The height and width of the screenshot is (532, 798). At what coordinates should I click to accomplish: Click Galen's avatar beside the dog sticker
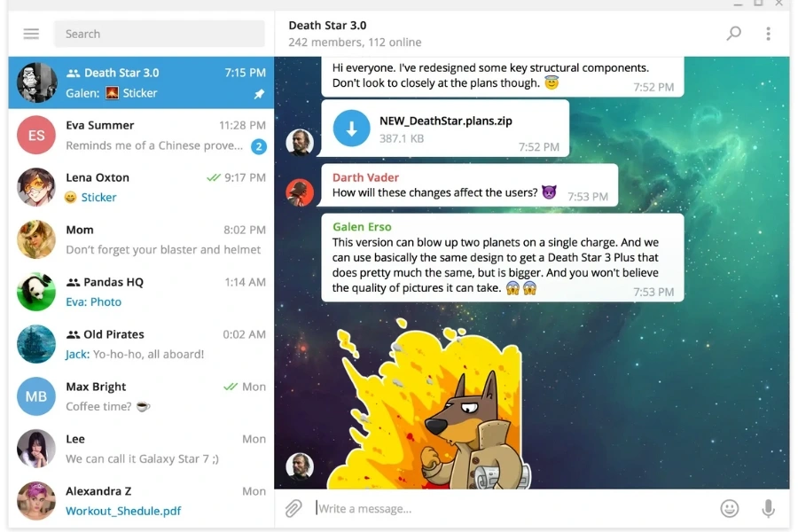pyautogui.click(x=300, y=465)
